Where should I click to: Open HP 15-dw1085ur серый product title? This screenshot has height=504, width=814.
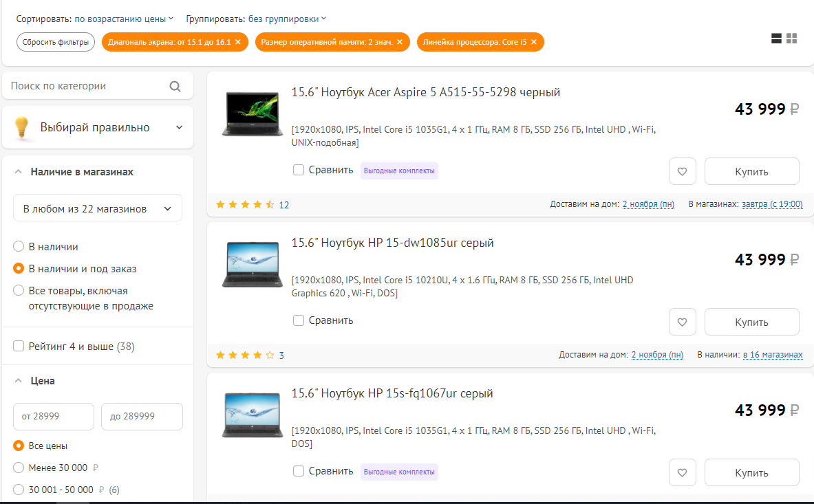pos(392,243)
